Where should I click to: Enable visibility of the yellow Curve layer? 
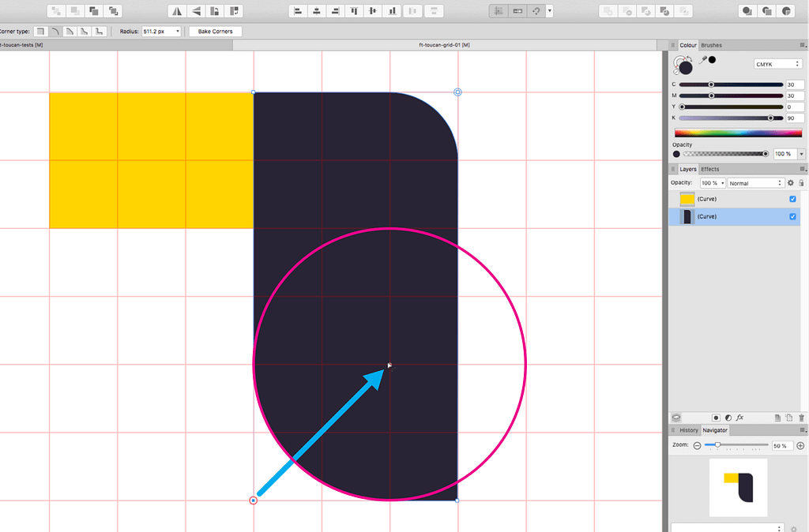pyautogui.click(x=792, y=199)
